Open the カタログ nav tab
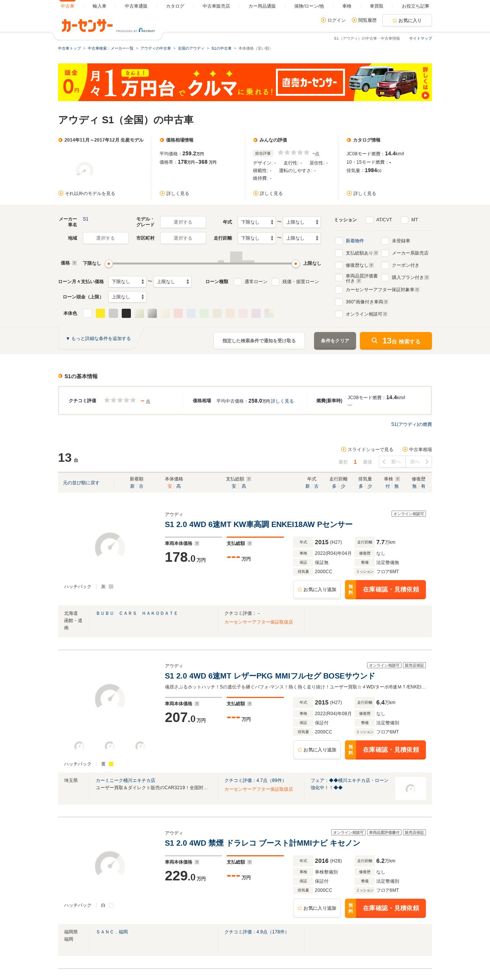This screenshot has height=980, width=490. 175,6
